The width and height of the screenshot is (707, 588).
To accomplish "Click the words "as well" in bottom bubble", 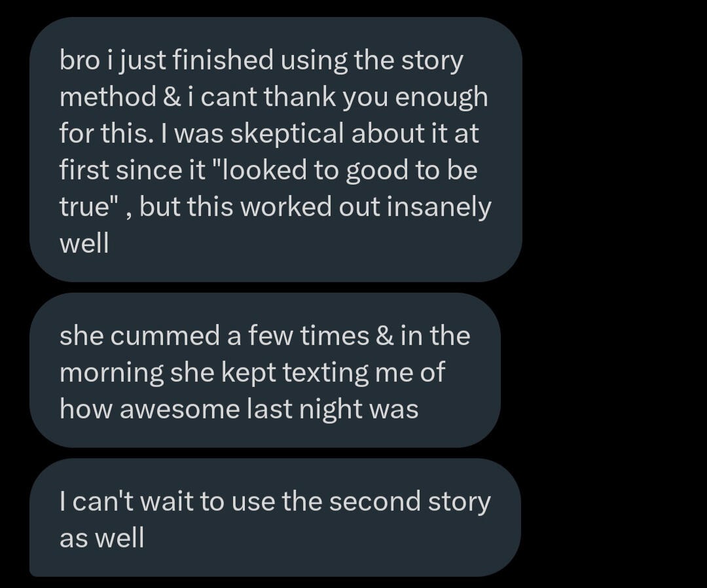I will point(101,538).
